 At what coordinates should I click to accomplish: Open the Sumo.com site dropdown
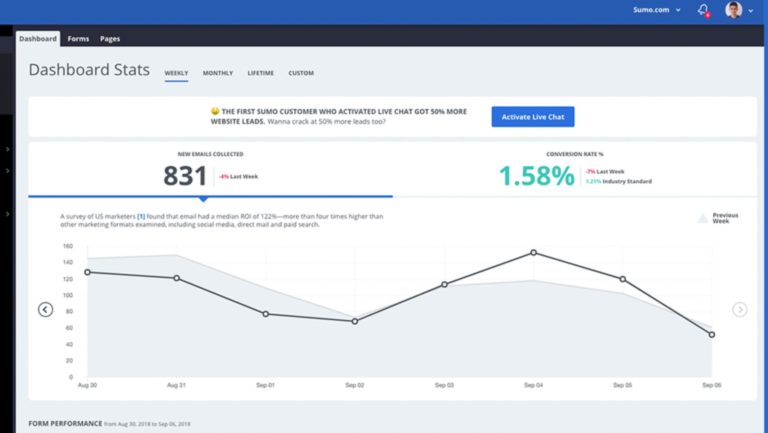[657, 10]
